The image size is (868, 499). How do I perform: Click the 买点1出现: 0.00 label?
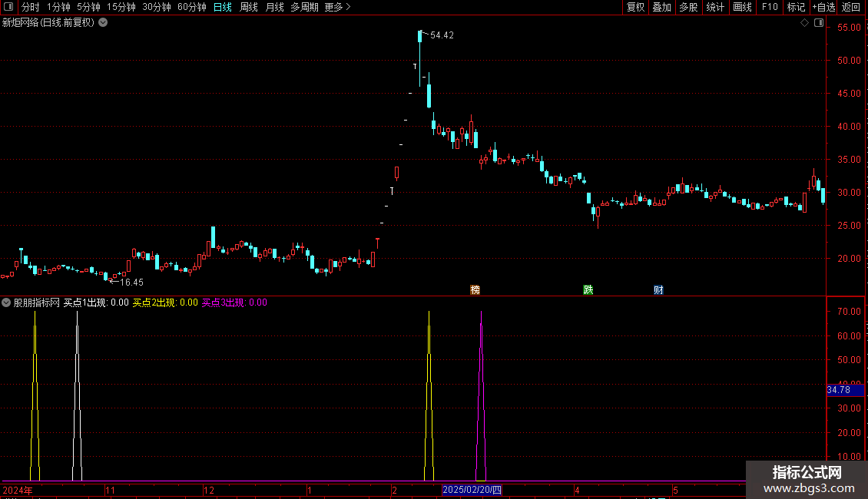96,302
